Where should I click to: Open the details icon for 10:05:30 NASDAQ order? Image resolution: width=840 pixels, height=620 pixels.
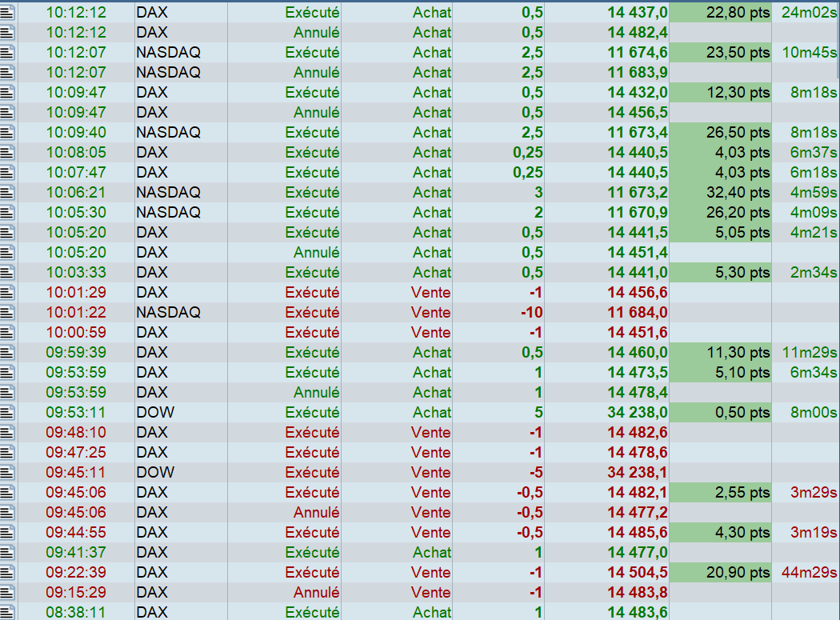point(7,213)
